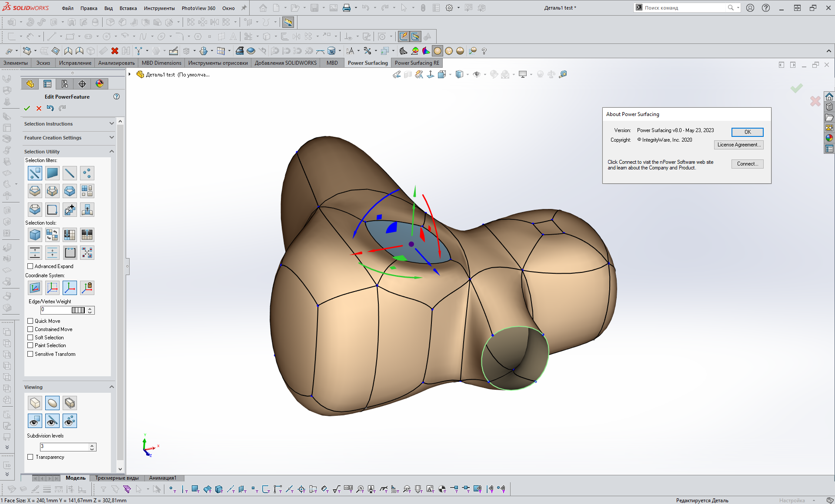
Task: Show the box control cage view
Action: pos(35,403)
